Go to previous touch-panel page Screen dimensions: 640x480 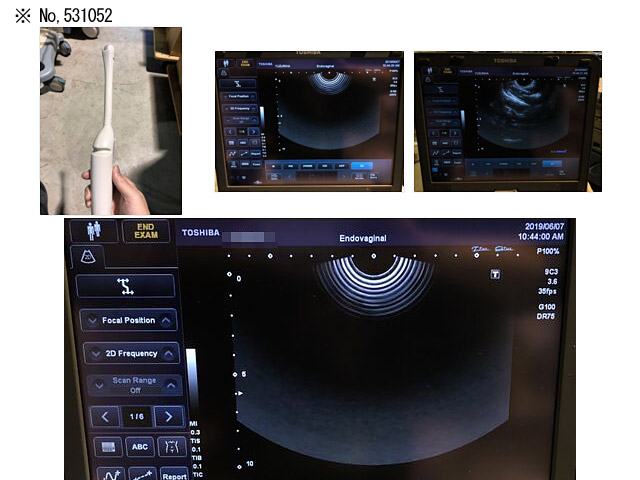click(105, 417)
